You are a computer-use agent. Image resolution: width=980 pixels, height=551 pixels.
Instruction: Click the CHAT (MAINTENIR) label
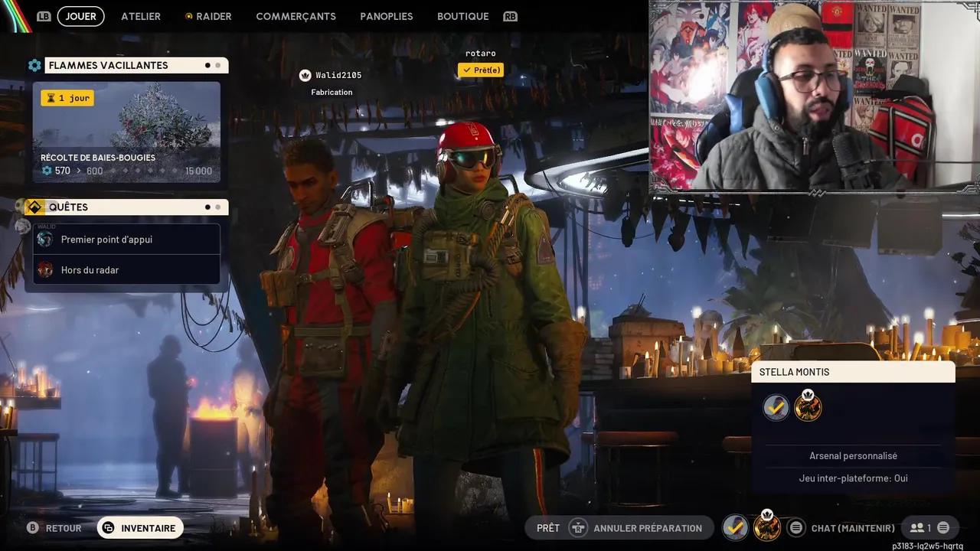(853, 528)
